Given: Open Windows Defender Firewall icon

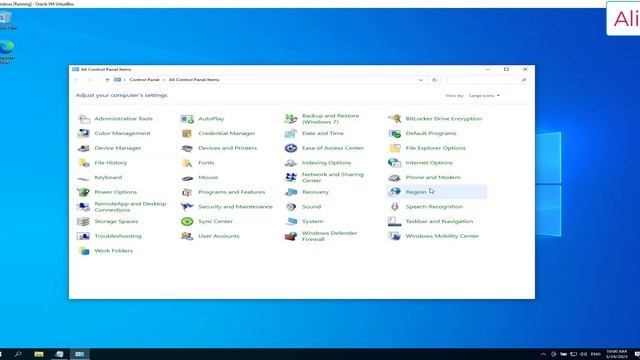Looking at the screenshot, I should (x=291, y=236).
